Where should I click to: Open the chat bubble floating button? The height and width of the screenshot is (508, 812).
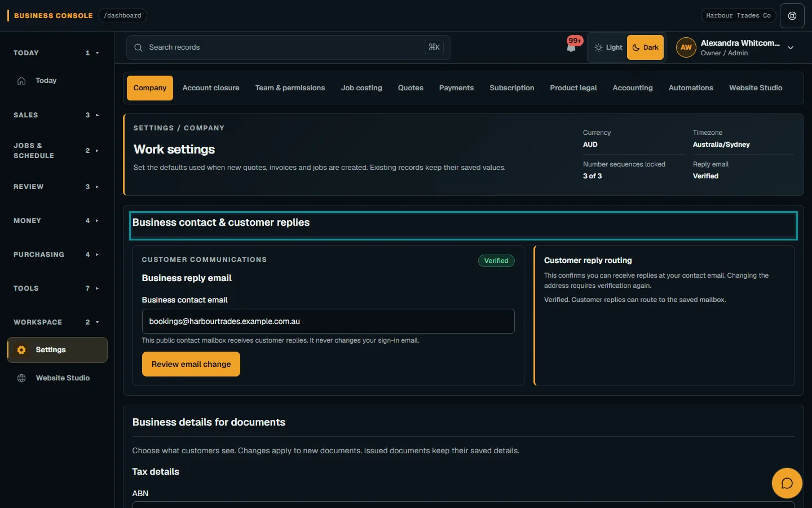point(787,483)
